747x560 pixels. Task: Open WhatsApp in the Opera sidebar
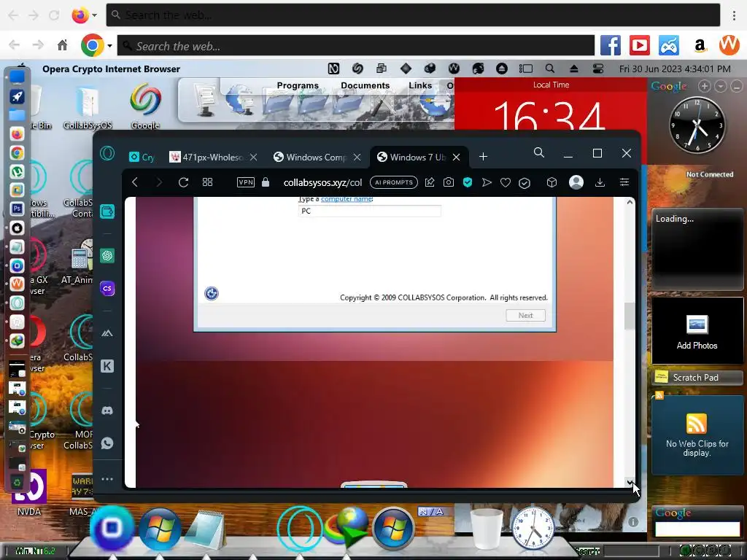coord(107,443)
